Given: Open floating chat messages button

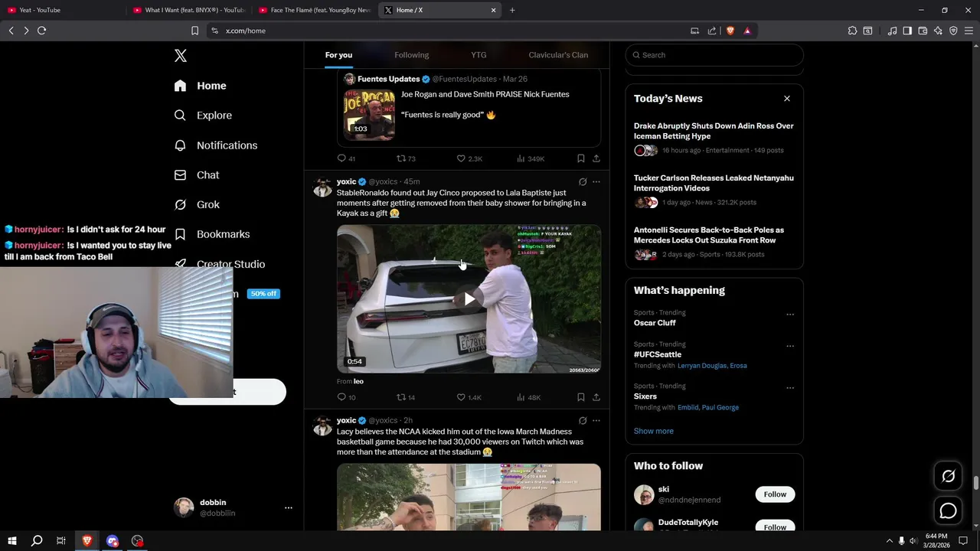Looking at the screenshot, I should point(948,510).
